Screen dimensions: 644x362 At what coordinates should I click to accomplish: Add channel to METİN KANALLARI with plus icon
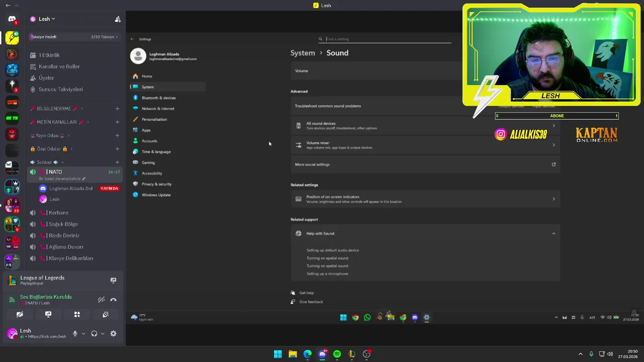(117, 122)
